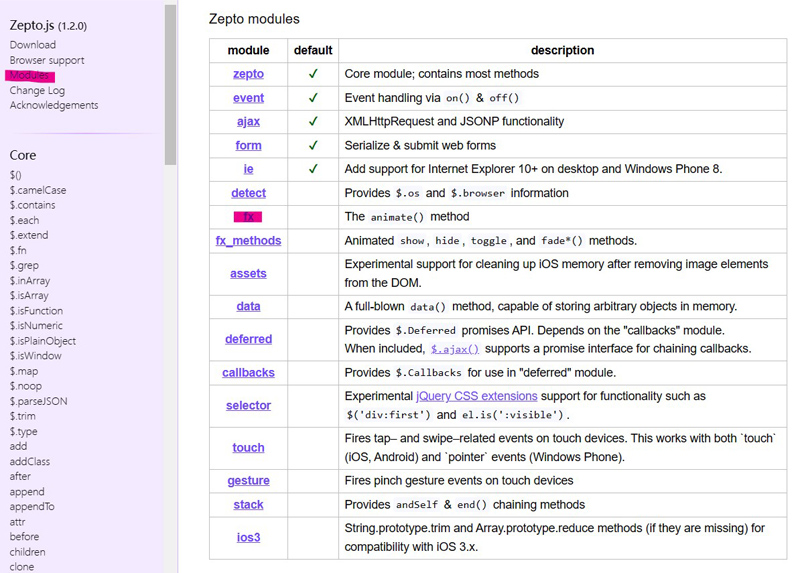
Task: Open the append method link
Action: (27, 492)
